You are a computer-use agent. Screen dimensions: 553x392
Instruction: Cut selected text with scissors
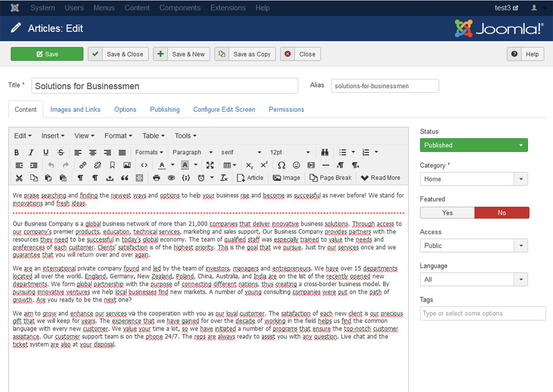tap(19, 178)
